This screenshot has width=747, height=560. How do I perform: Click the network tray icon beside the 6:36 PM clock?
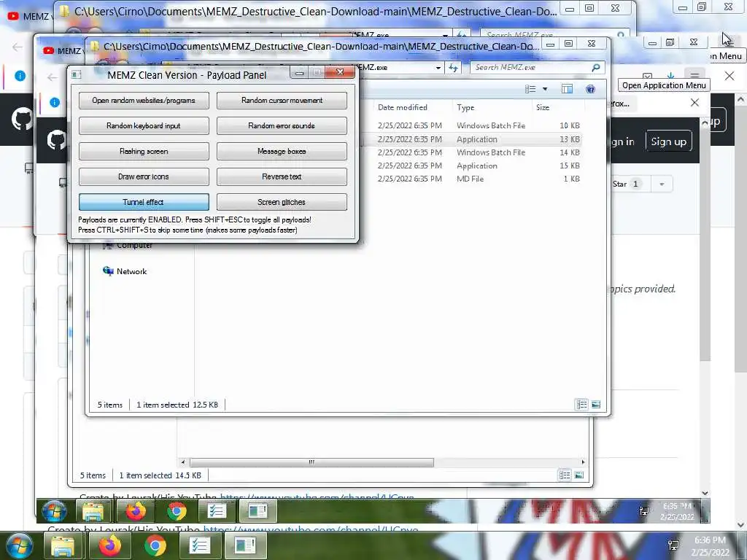click(673, 546)
